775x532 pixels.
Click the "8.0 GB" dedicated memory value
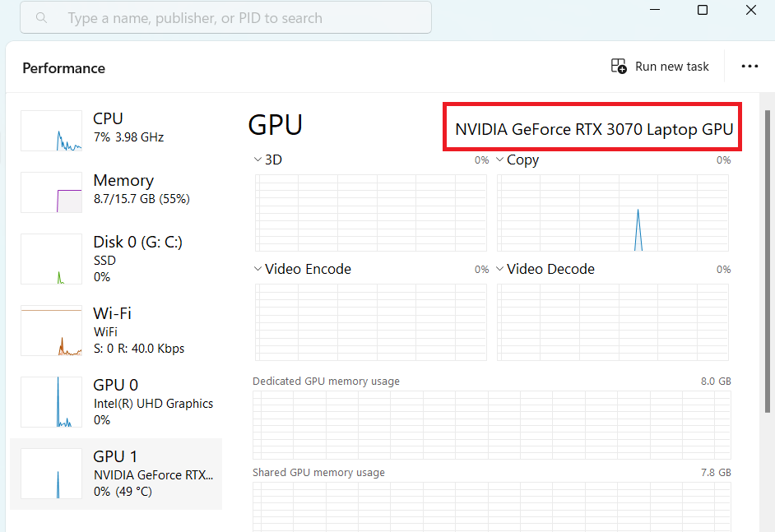click(x=716, y=382)
